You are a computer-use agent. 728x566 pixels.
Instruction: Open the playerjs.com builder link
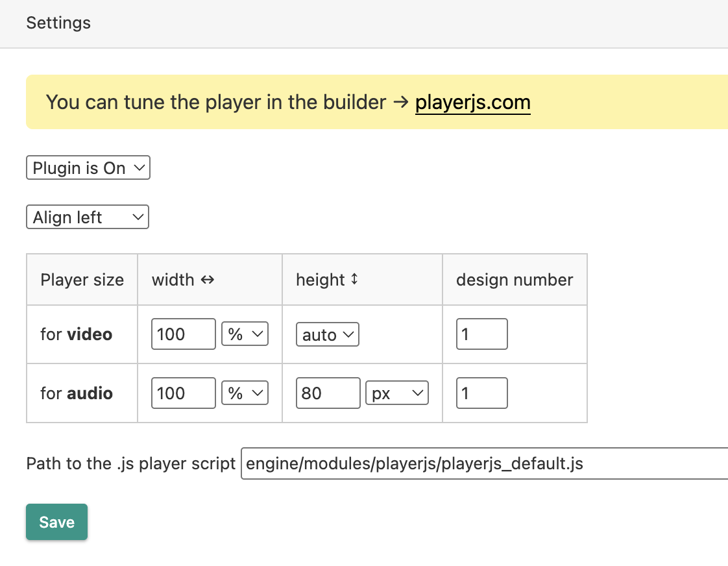click(472, 103)
